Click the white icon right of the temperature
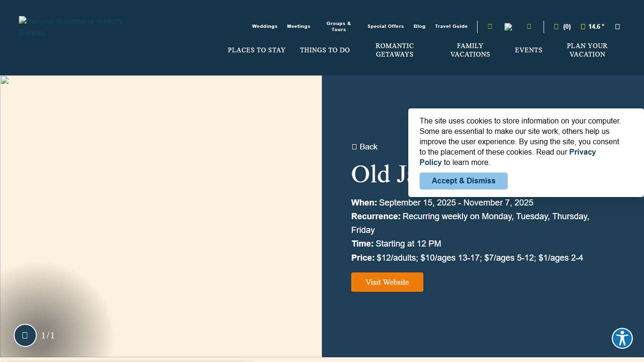Screen dimensions: 644x362 tap(618, 27)
